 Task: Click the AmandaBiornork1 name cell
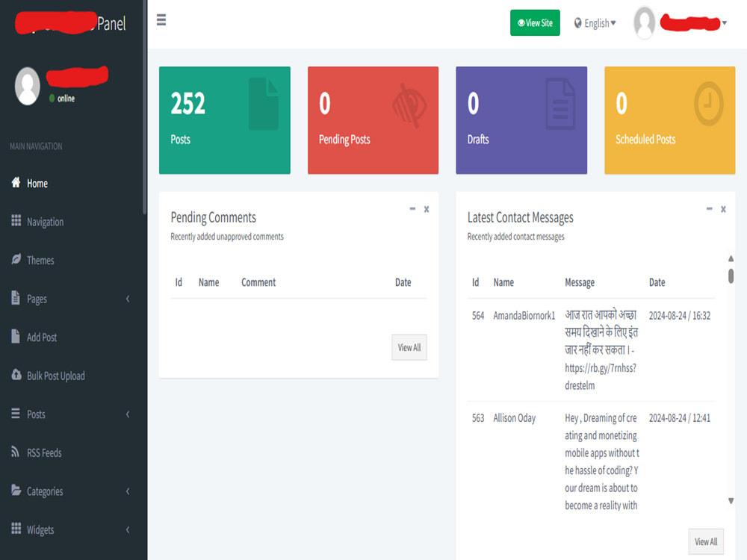click(524, 315)
